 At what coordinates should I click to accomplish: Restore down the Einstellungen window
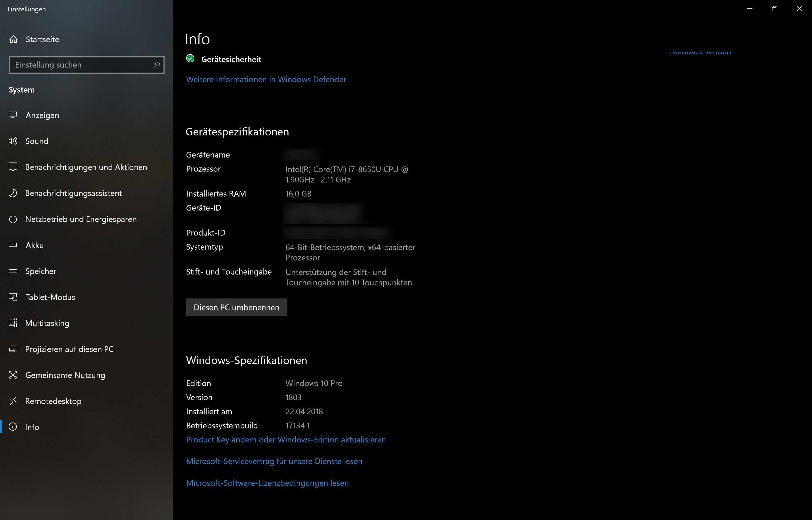coord(775,9)
